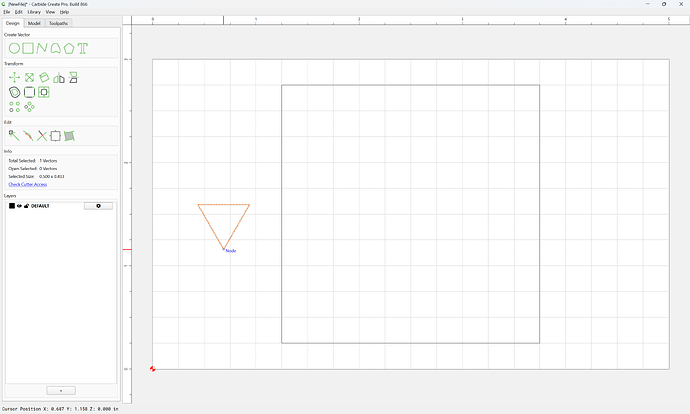Select the Circle vector tool
Viewport: 690px width, 414px height.
click(15, 48)
